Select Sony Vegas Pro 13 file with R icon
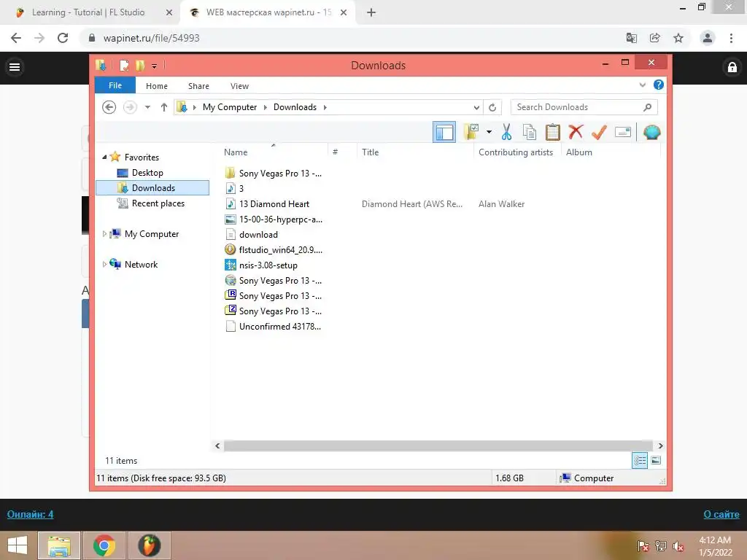 pos(274,296)
